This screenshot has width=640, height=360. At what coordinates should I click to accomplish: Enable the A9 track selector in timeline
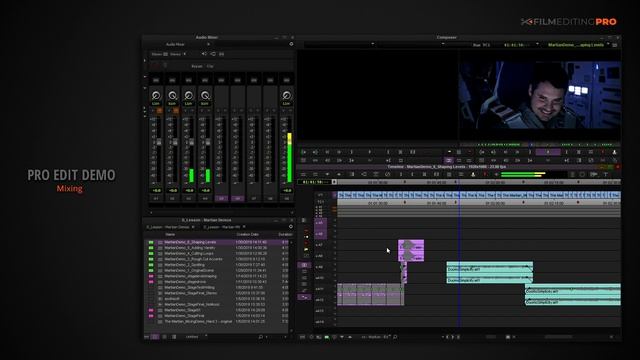click(320, 267)
